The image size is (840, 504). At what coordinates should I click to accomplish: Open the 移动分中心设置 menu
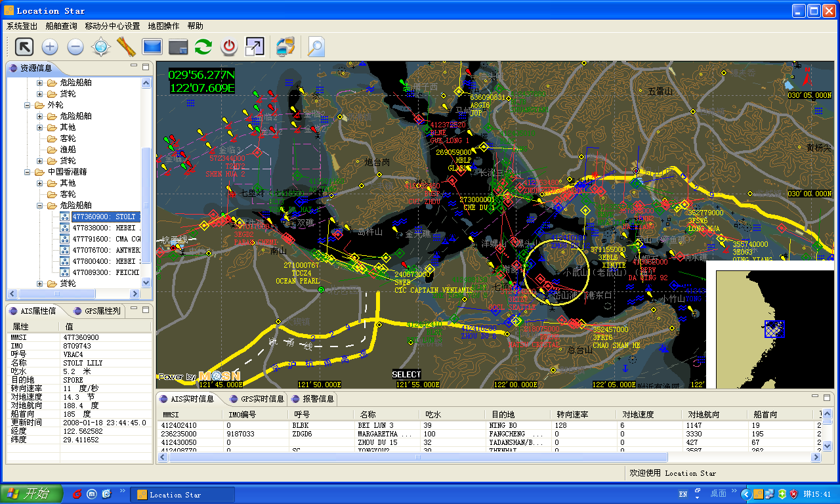tap(112, 26)
